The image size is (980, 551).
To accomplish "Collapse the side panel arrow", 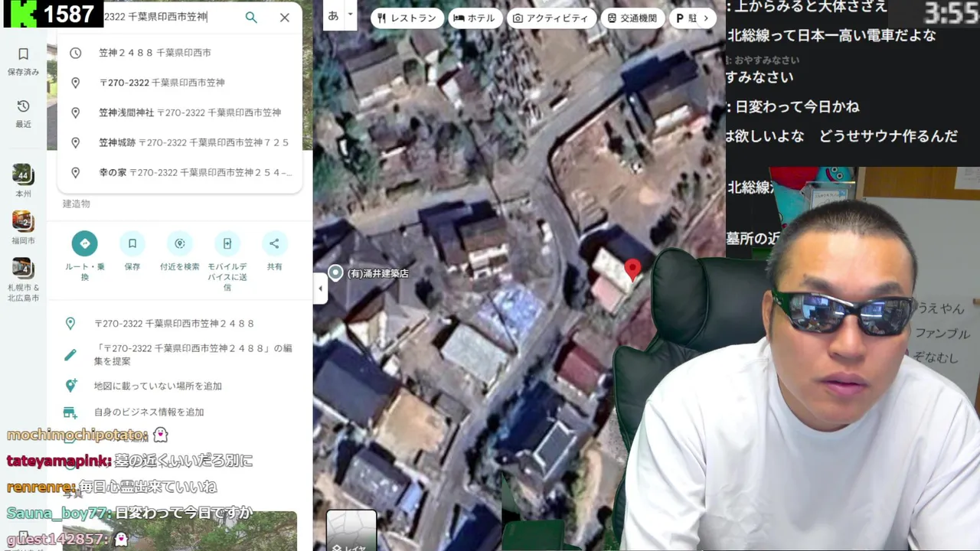I will [320, 289].
